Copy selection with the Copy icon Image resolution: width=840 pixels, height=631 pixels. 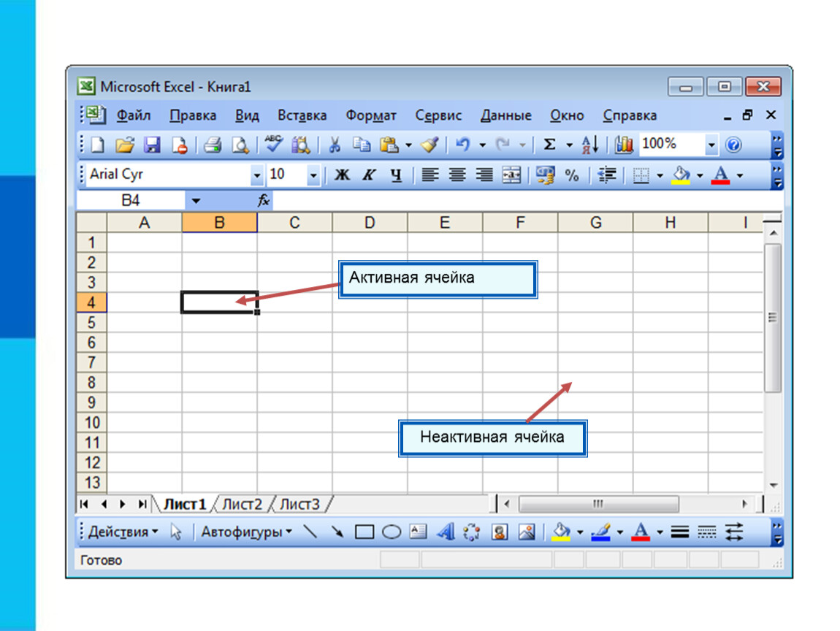[x=362, y=145]
